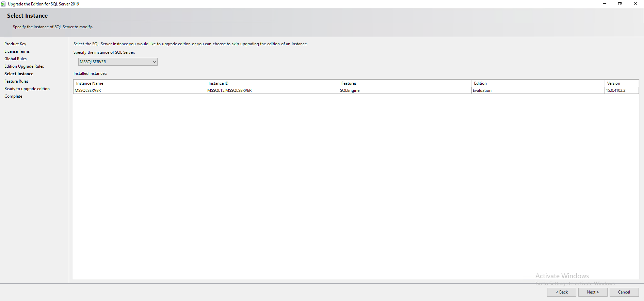Select SQLEngine features cell
The image size is (644, 301).
405,90
